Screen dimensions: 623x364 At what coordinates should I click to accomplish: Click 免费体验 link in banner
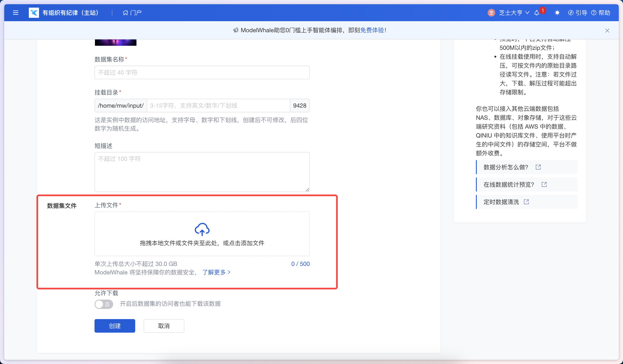pyautogui.click(x=372, y=30)
